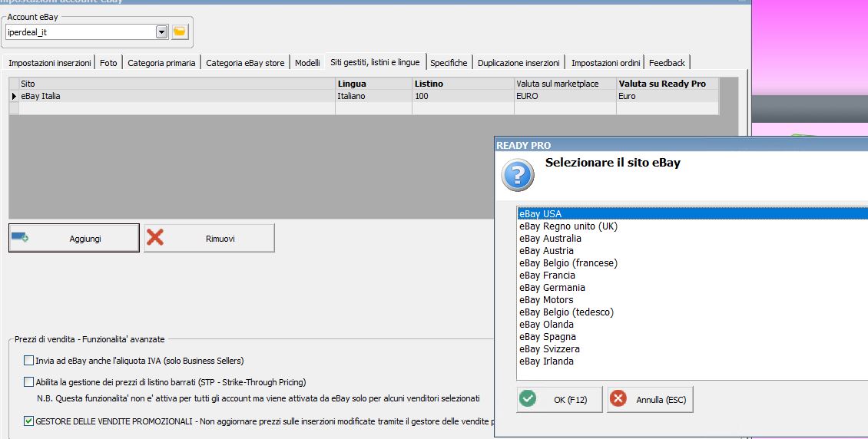Open the Specifiche tab

(449, 63)
